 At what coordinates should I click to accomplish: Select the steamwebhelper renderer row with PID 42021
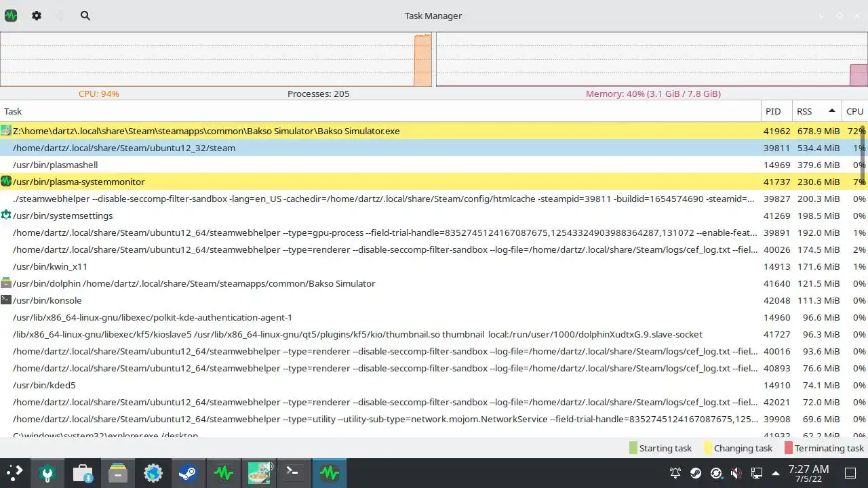coord(434,402)
